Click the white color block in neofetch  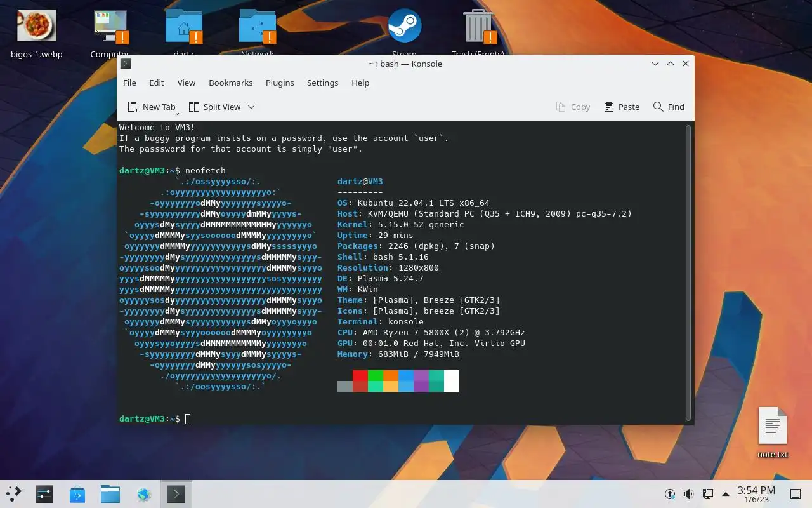click(452, 381)
